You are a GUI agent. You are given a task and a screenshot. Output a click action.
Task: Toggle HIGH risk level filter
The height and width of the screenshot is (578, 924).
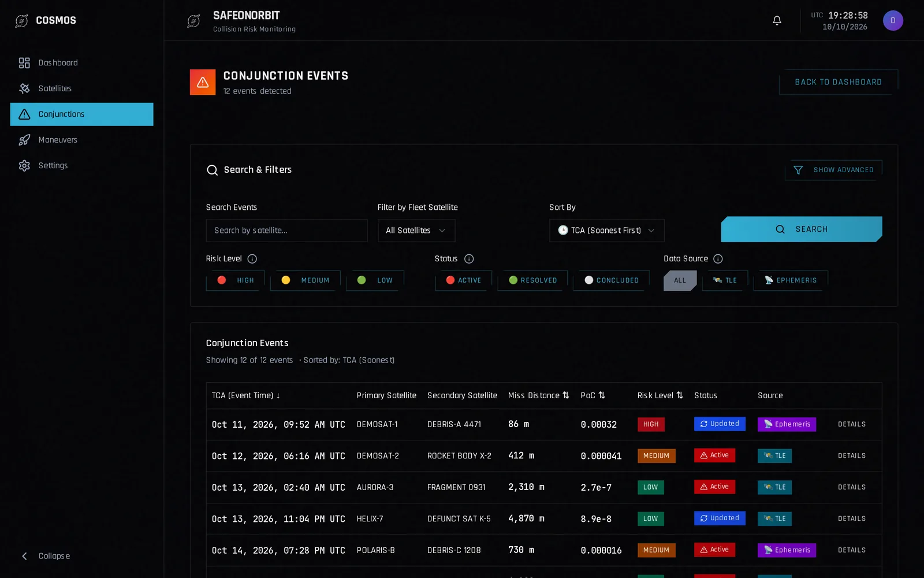tap(236, 280)
